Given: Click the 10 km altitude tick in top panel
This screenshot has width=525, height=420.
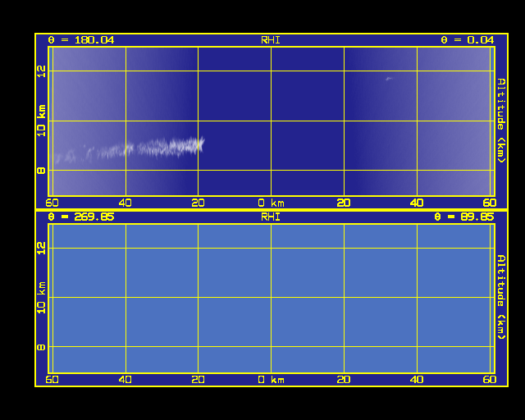Looking at the screenshot, I should pyautogui.click(x=41, y=121).
